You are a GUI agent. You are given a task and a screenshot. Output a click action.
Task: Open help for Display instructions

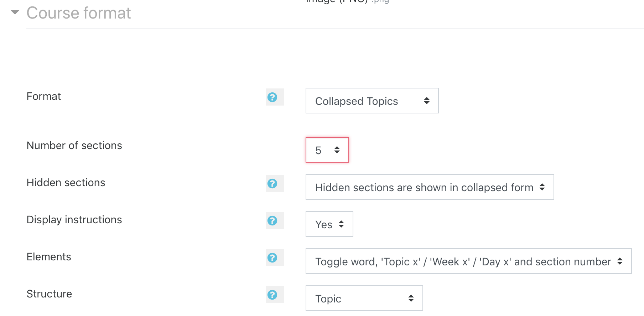272,220
